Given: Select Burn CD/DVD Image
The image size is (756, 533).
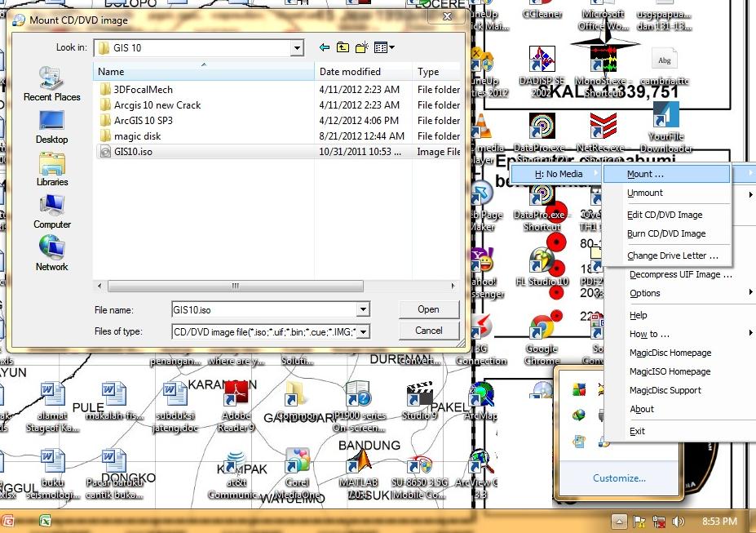Looking at the screenshot, I should [668, 233].
